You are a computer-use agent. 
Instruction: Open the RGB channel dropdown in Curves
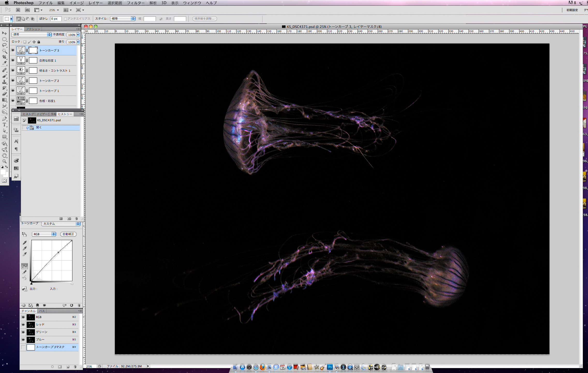pyautogui.click(x=44, y=234)
